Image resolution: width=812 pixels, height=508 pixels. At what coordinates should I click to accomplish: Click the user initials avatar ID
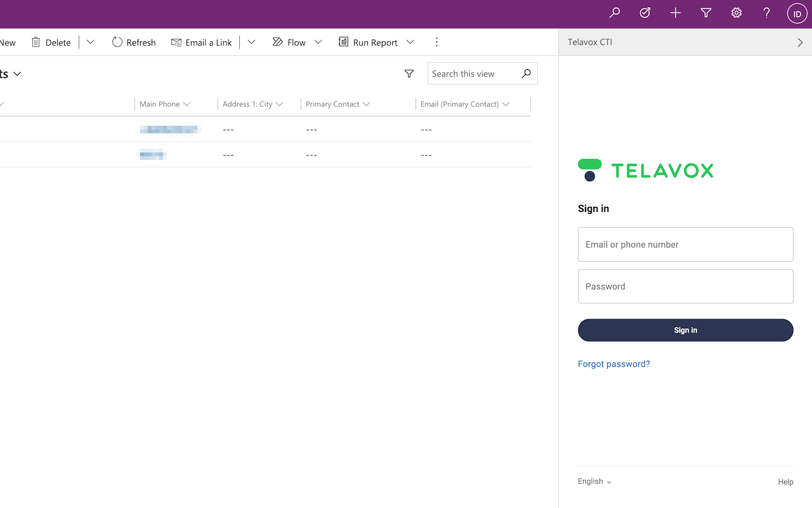pos(796,12)
